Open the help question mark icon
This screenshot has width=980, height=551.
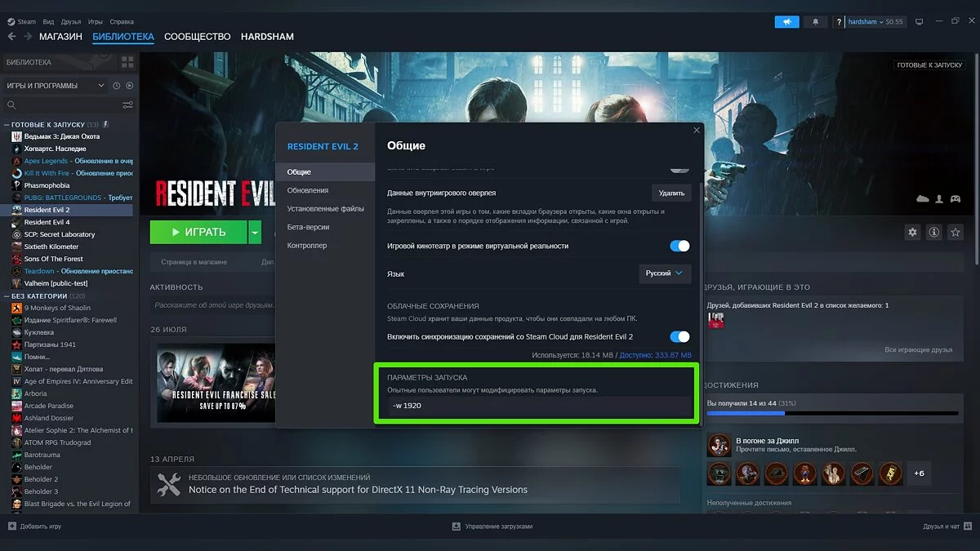[x=839, y=22]
